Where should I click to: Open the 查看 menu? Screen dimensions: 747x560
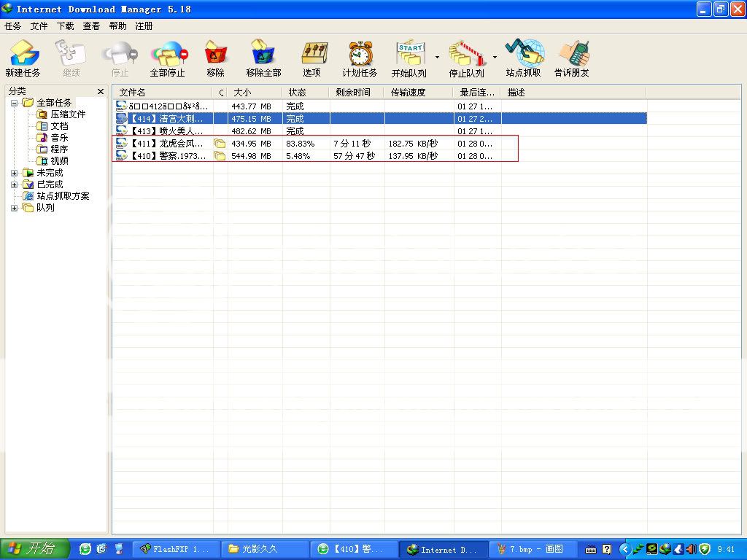point(91,26)
